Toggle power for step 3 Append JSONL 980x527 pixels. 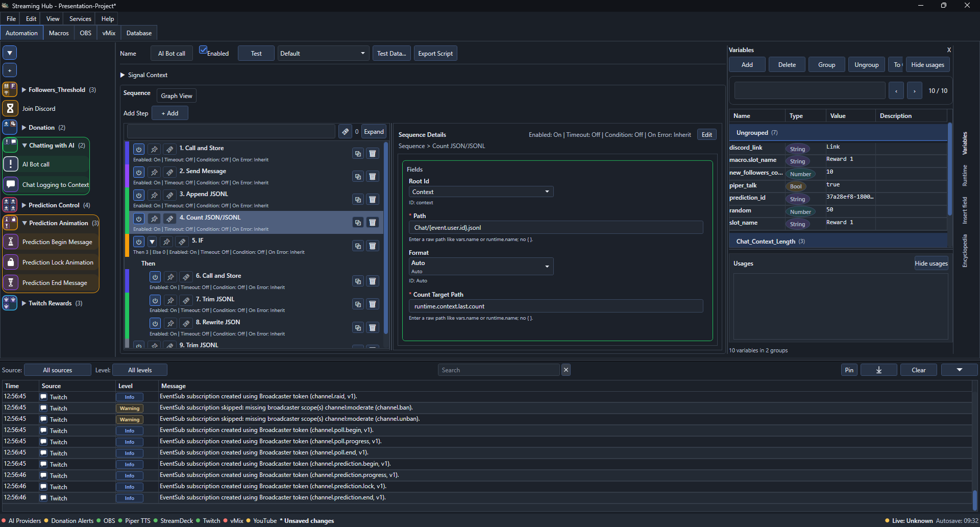click(x=139, y=195)
